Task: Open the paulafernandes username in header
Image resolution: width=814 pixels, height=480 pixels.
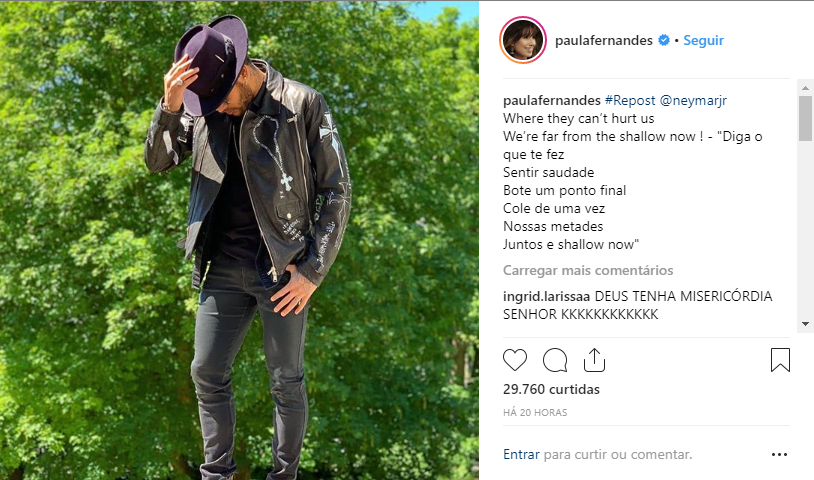Action: point(604,40)
